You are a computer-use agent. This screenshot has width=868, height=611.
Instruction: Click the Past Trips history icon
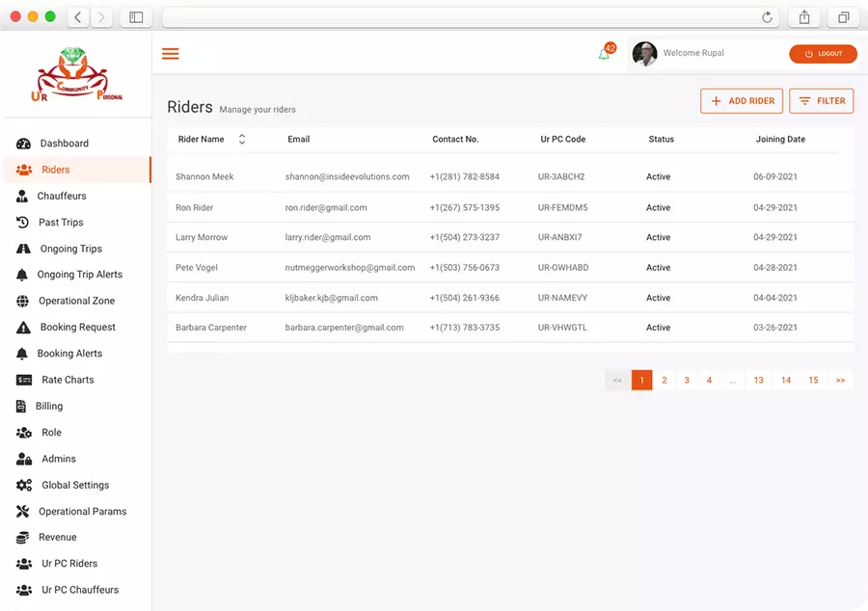[x=22, y=223]
